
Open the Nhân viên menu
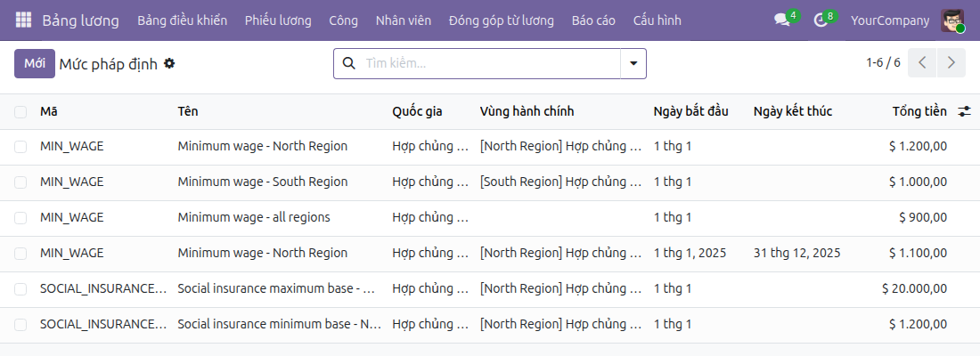(403, 20)
